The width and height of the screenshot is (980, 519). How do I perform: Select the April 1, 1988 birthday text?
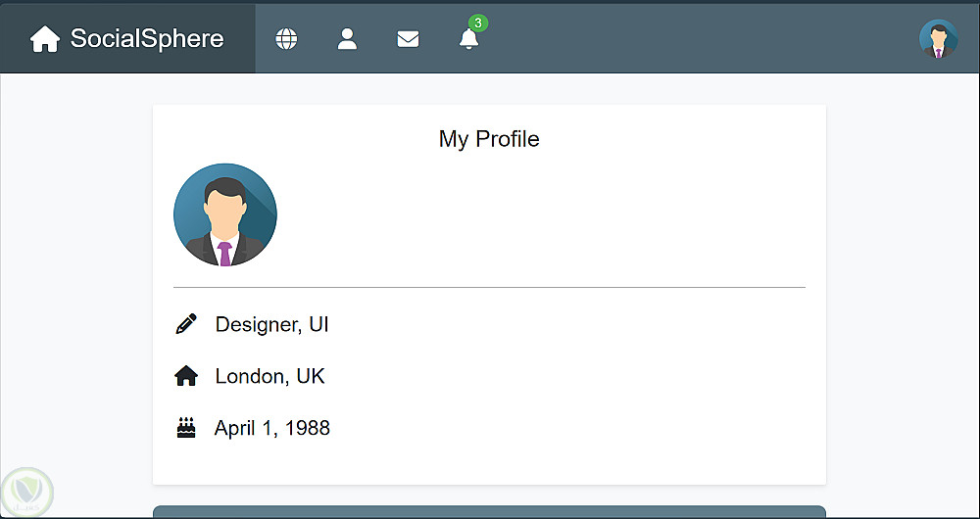(x=271, y=428)
